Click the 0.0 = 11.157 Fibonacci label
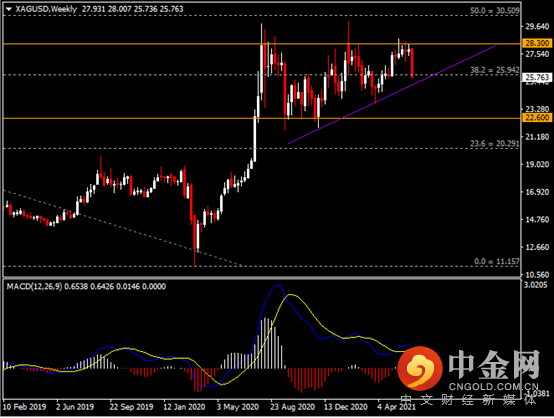This screenshot has width=554, height=418. point(496,261)
